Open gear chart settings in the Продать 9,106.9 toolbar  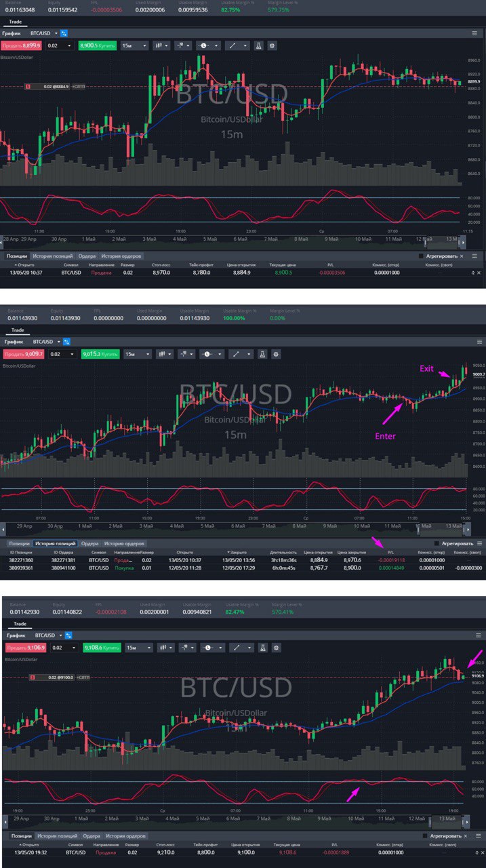tap(278, 648)
